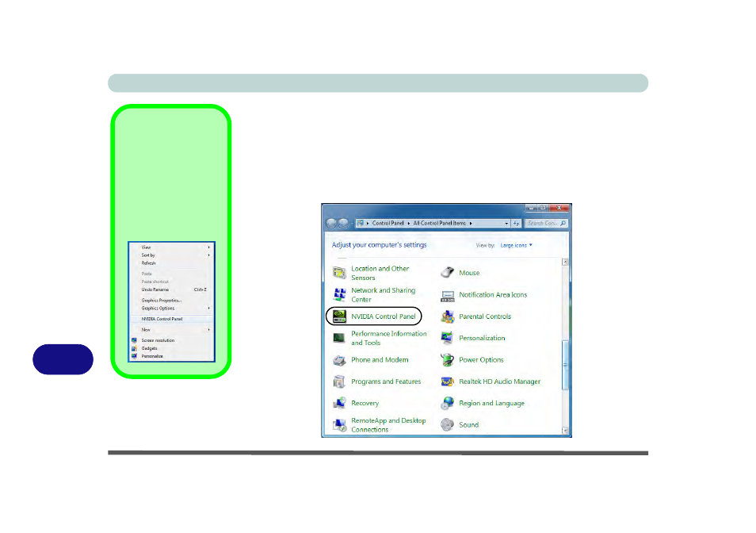This screenshot has height=533, width=756.
Task: Click the search magnifier icon
Action: click(563, 224)
